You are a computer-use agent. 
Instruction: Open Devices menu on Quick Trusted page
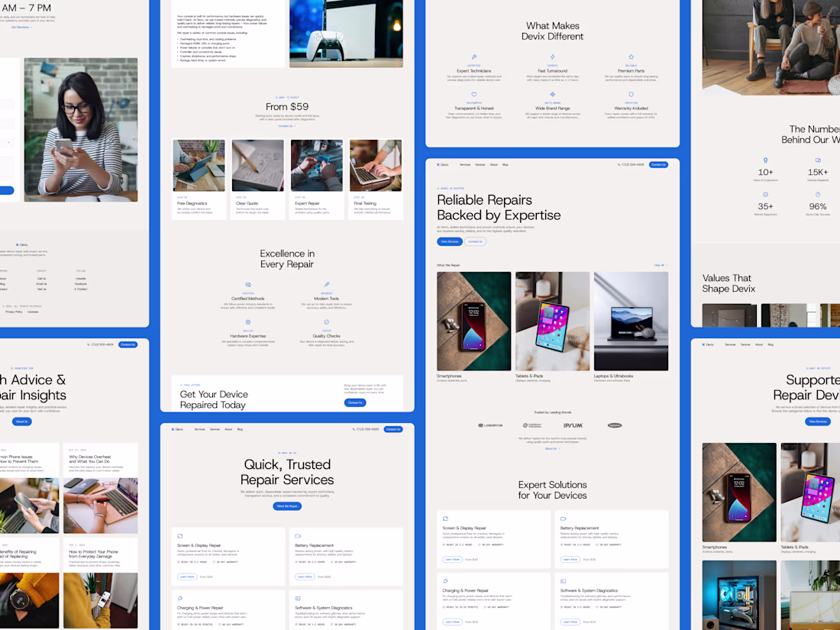pyautogui.click(x=215, y=429)
